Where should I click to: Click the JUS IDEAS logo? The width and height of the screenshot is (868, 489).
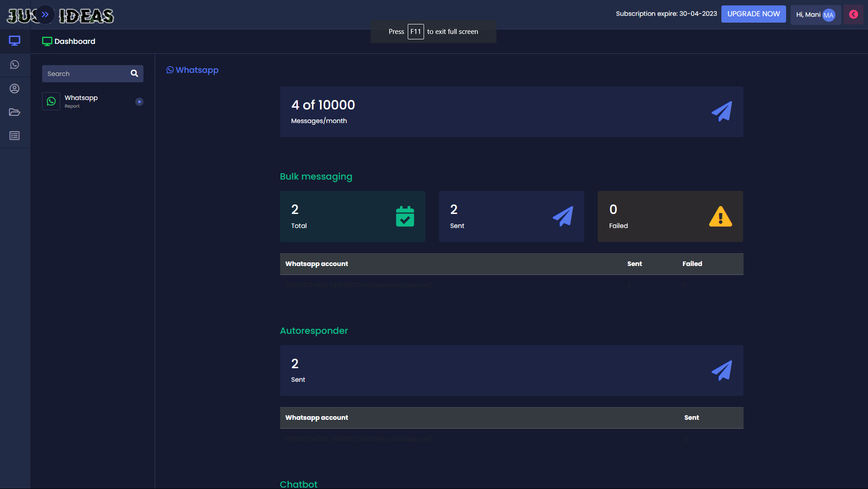[x=61, y=16]
